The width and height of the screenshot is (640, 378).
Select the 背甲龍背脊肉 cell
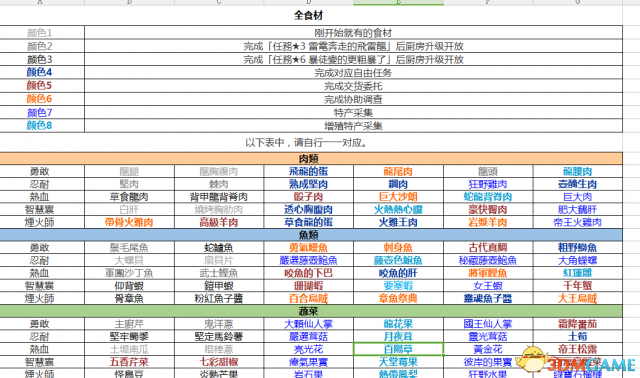point(219,197)
